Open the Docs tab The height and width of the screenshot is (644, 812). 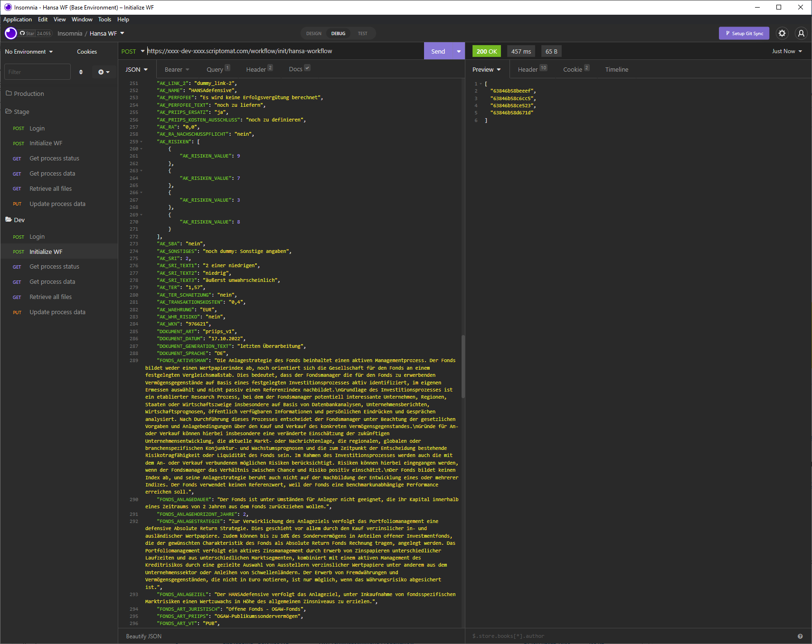click(x=299, y=69)
